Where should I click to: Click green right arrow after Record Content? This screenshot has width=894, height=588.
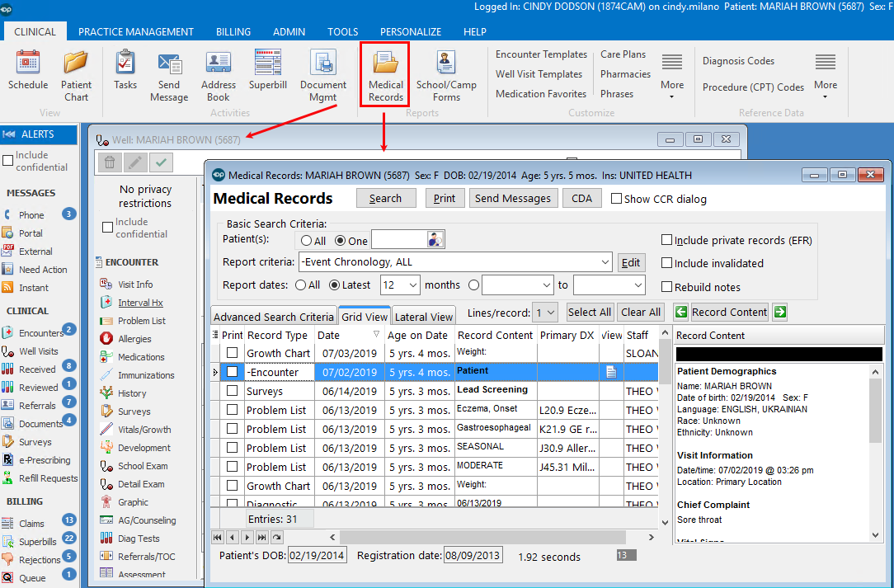(780, 312)
